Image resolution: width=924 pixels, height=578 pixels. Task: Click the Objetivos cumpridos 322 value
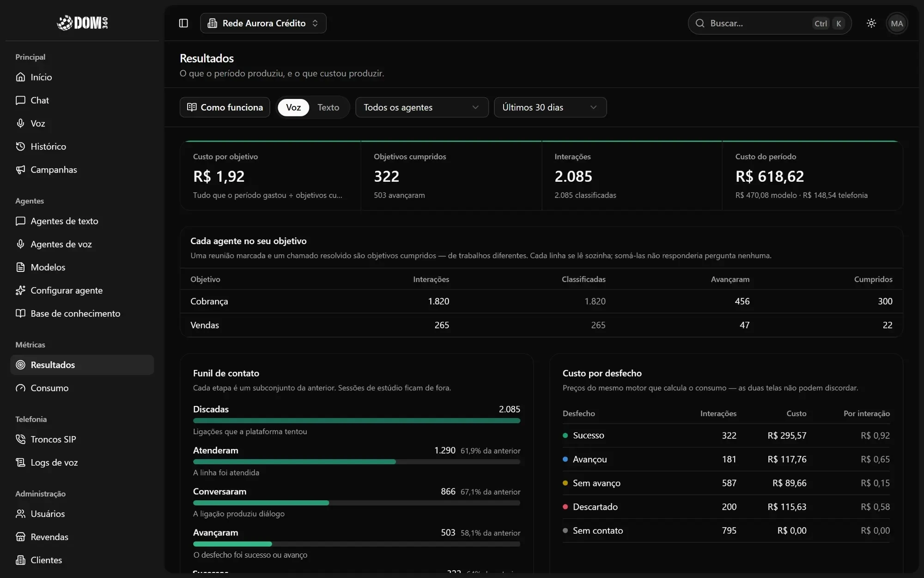[x=386, y=177]
